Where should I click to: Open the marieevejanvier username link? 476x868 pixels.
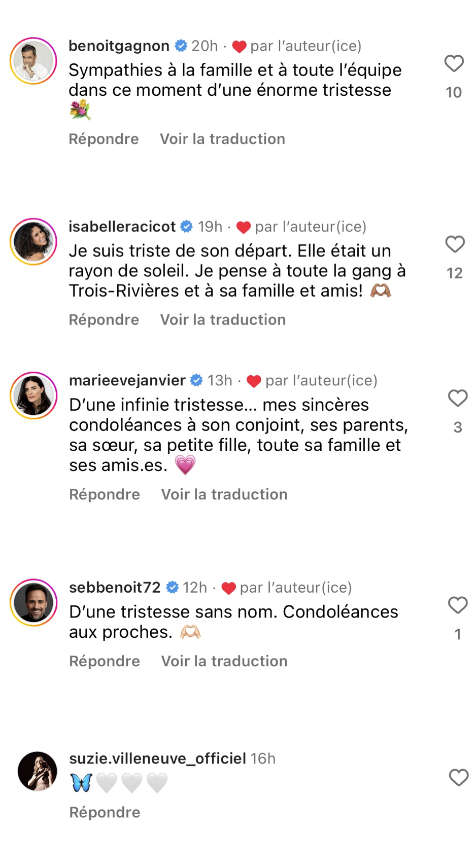[127, 380]
